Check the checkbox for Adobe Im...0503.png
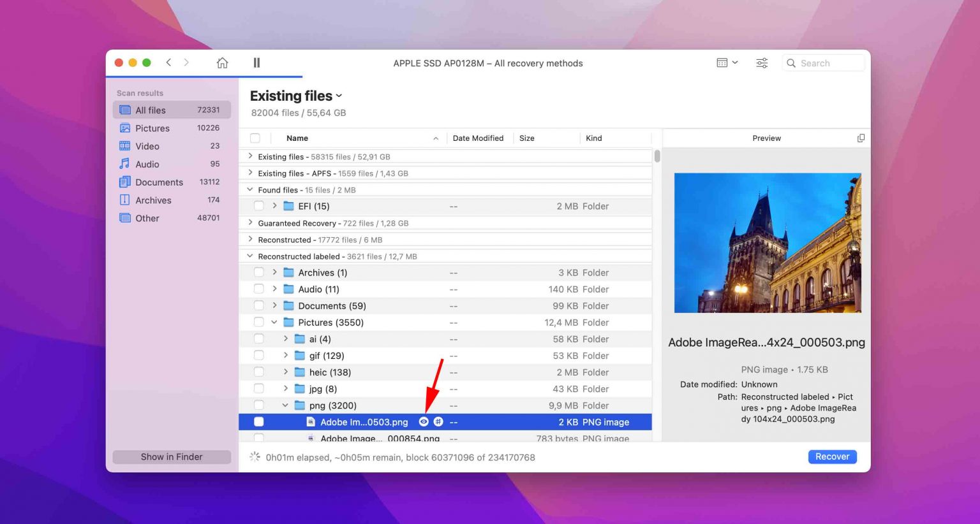 (x=258, y=421)
